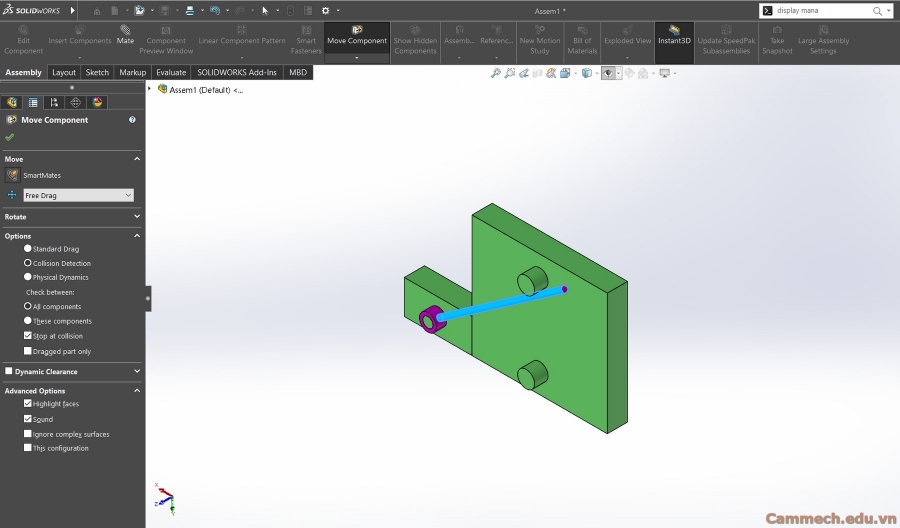Expand the Rotate section
The height and width of the screenshot is (528, 900).
click(137, 216)
